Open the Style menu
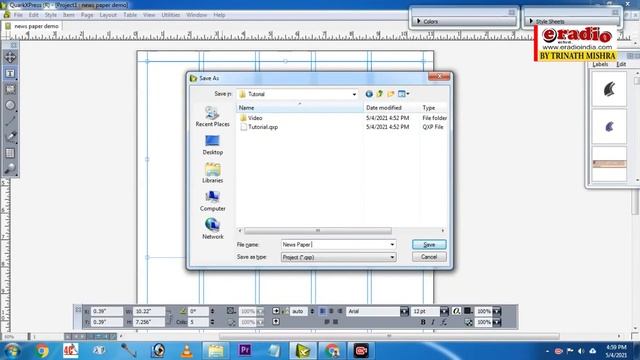Image resolution: width=640 pixels, height=360 pixels. pos(51,15)
